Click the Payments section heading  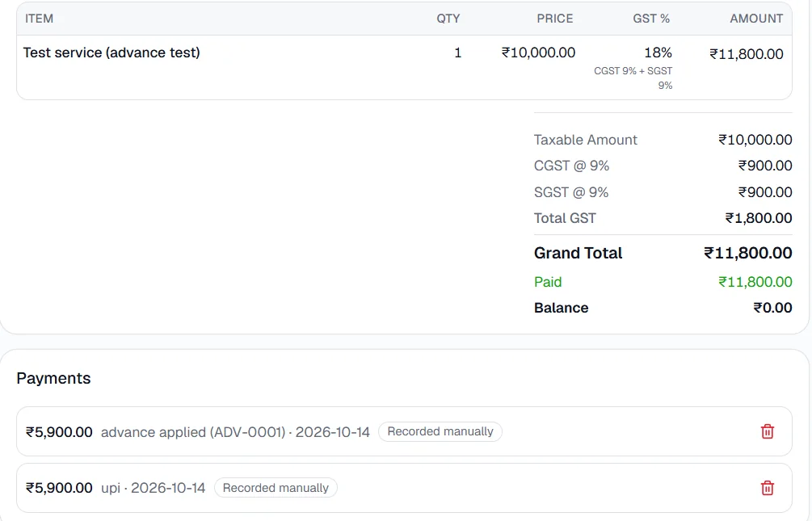pos(53,378)
